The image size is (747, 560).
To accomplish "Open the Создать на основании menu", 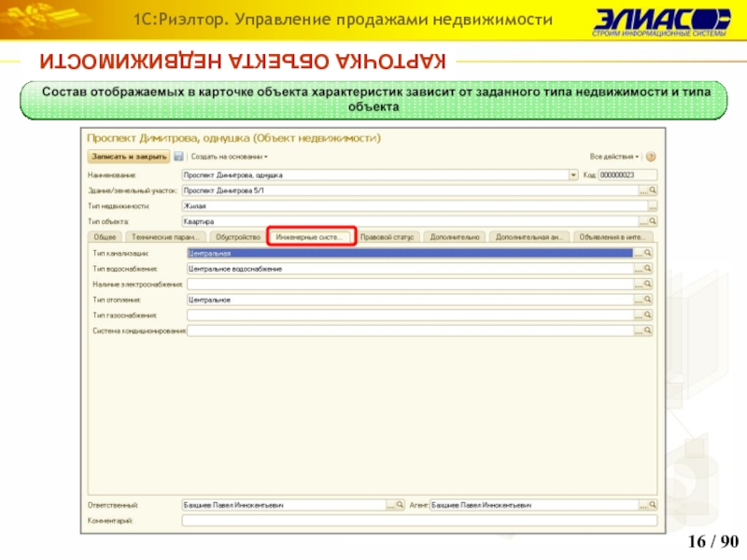I will pyautogui.click(x=229, y=157).
